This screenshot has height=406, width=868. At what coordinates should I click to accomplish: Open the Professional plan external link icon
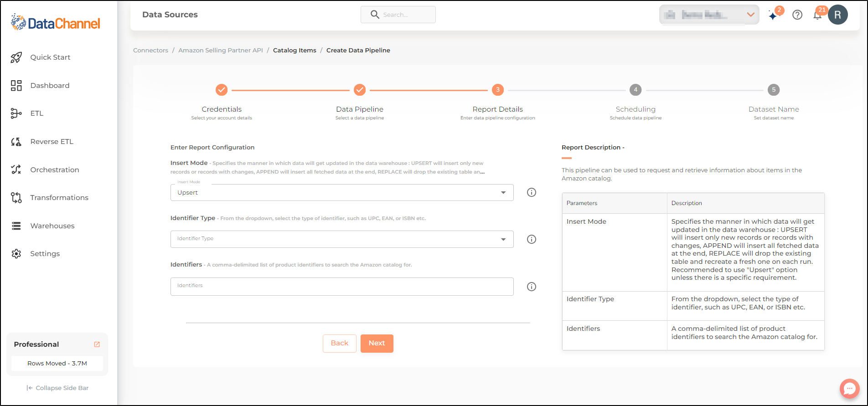(x=97, y=344)
